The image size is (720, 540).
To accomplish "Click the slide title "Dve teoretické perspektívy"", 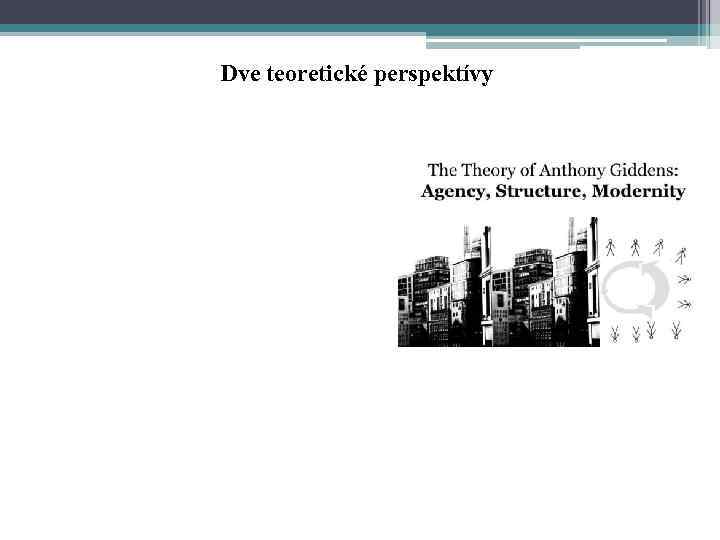I will click(357, 74).
